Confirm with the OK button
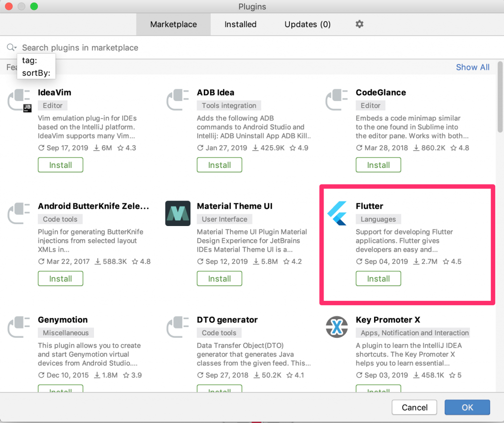This screenshot has width=504, height=423. [x=468, y=408]
